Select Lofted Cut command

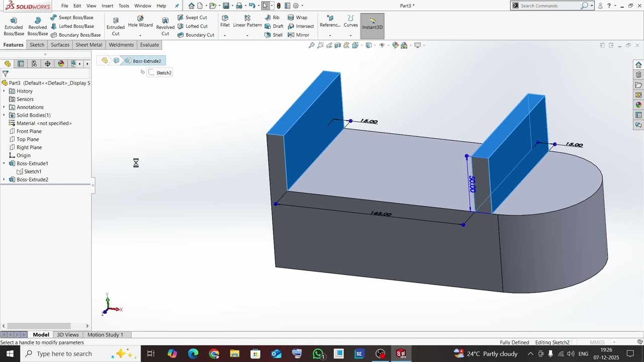pyautogui.click(x=193, y=26)
